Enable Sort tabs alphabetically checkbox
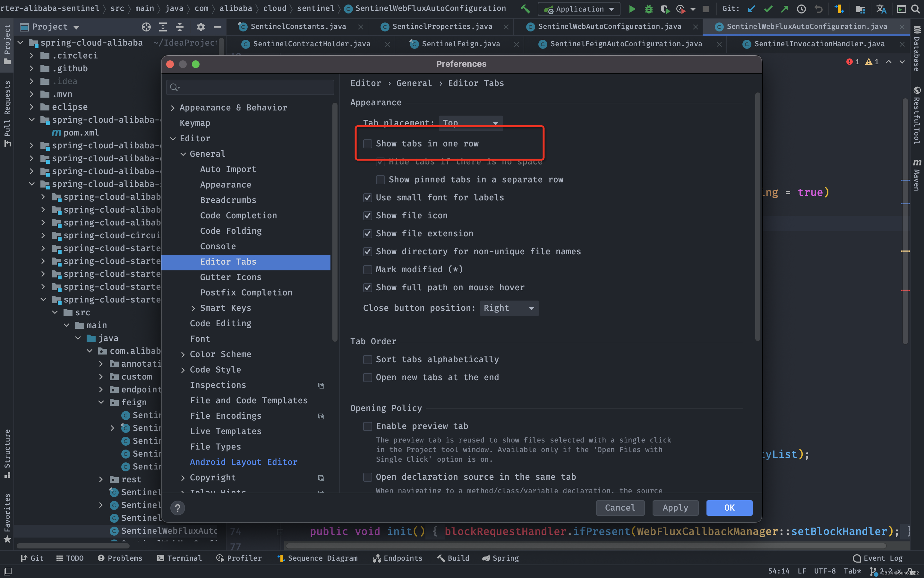 [367, 359]
